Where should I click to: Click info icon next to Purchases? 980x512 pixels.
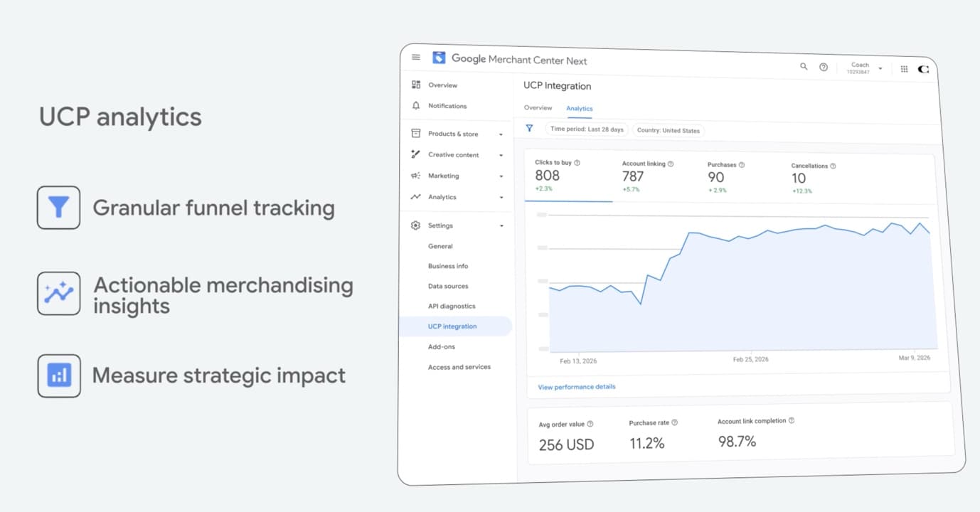[742, 165]
